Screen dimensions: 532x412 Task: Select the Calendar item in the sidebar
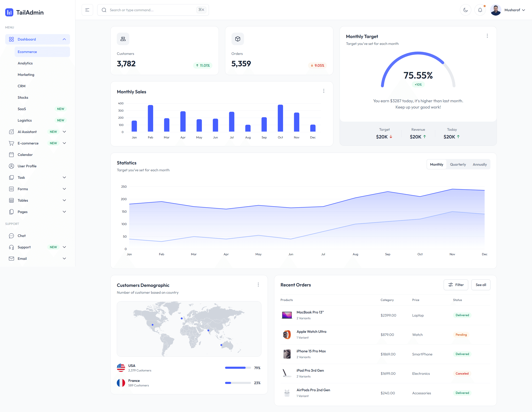[x=25, y=154]
